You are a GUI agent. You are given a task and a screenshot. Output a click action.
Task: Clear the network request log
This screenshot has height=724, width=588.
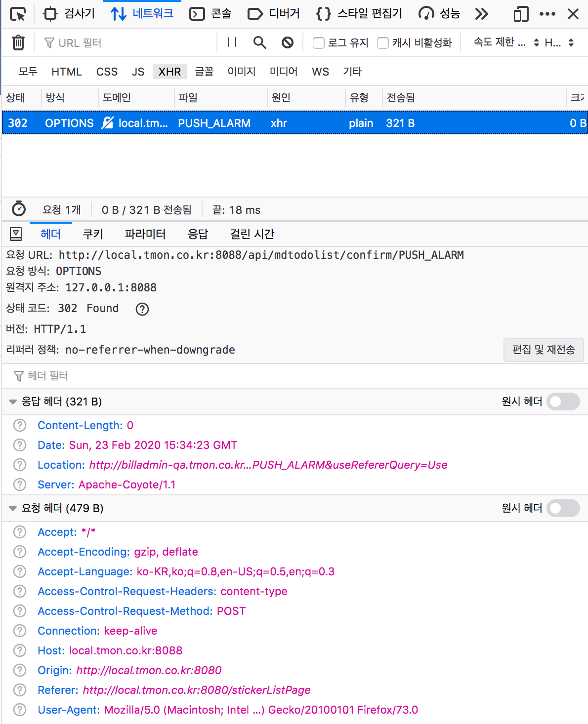[x=18, y=42]
